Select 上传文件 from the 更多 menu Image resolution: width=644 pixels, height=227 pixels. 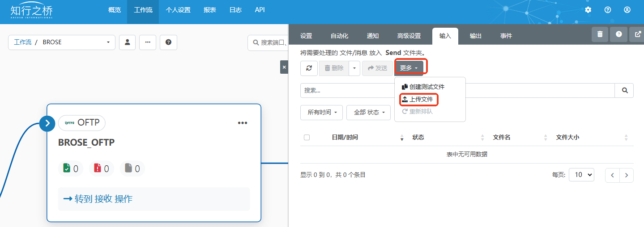point(418,99)
